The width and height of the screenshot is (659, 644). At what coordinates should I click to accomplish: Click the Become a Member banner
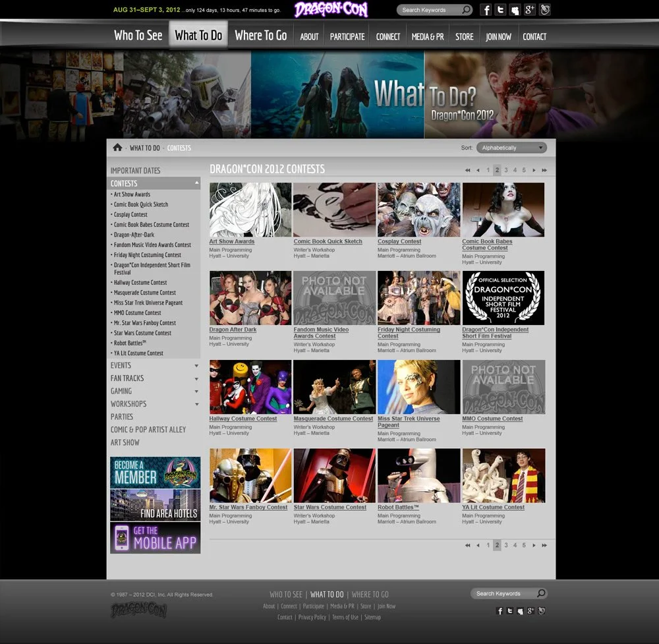click(x=156, y=473)
